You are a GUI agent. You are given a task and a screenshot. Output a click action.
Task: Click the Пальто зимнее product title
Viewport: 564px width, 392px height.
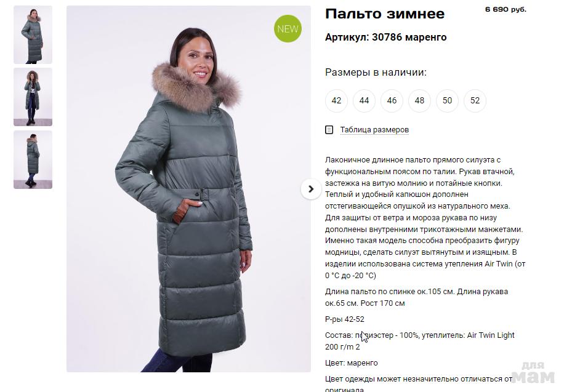click(385, 14)
